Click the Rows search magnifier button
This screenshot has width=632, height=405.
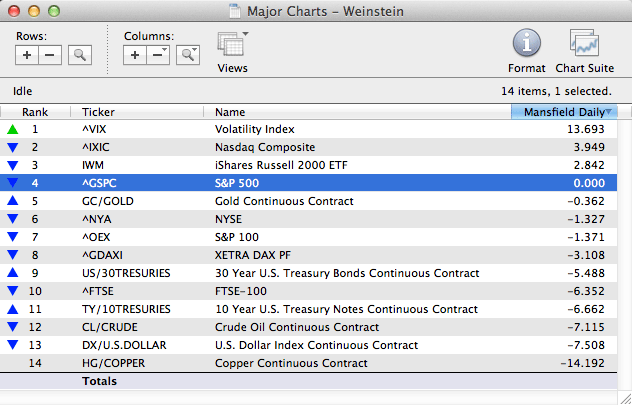coord(80,55)
